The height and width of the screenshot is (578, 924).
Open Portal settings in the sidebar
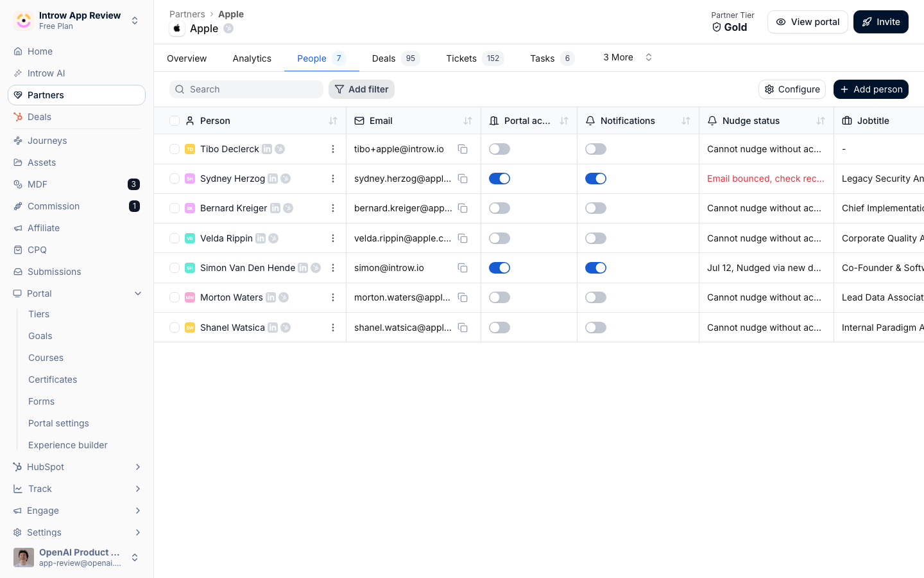point(59,423)
